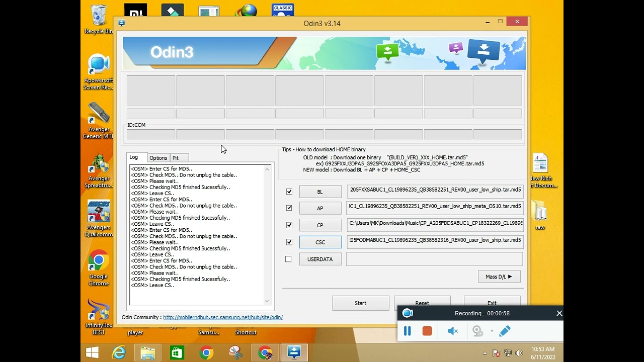Click the Internet Download Manager globe desktop icon

click(x=246, y=11)
